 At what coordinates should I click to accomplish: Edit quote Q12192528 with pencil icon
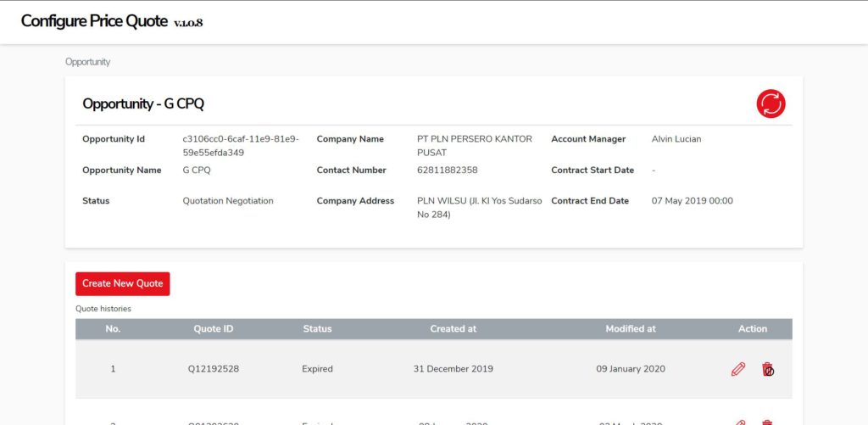738,369
